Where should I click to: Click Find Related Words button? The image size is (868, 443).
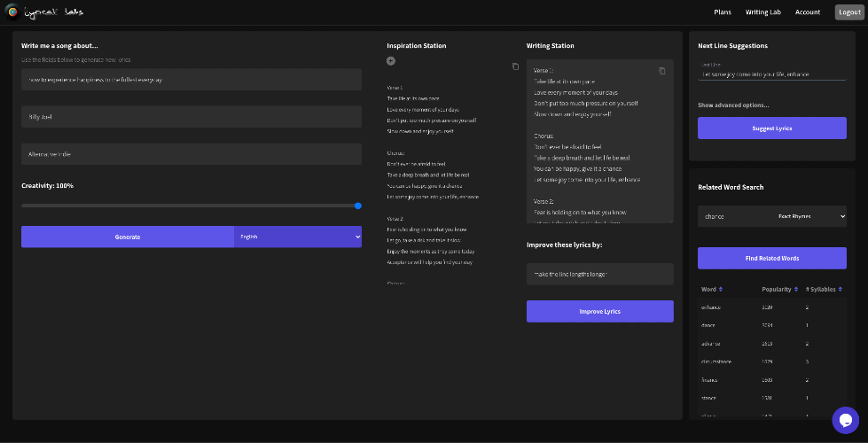[771, 259]
